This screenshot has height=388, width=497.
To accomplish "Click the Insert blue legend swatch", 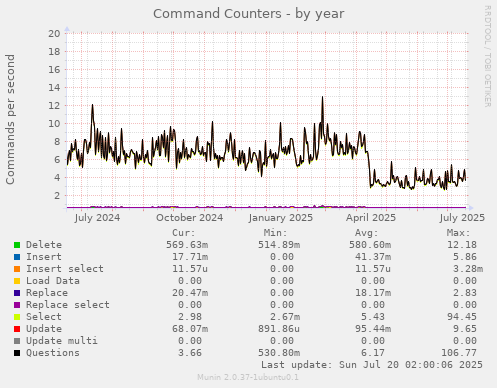I will tap(17, 257).
